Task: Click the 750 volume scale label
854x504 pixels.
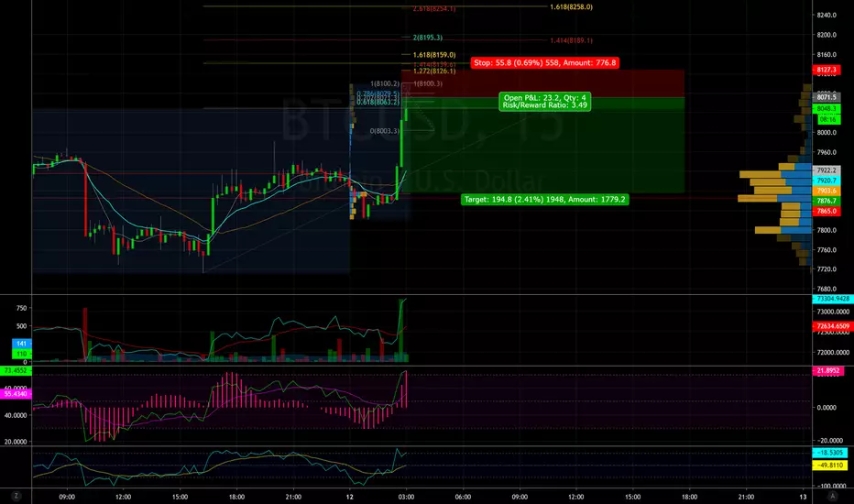Action: 21,309
